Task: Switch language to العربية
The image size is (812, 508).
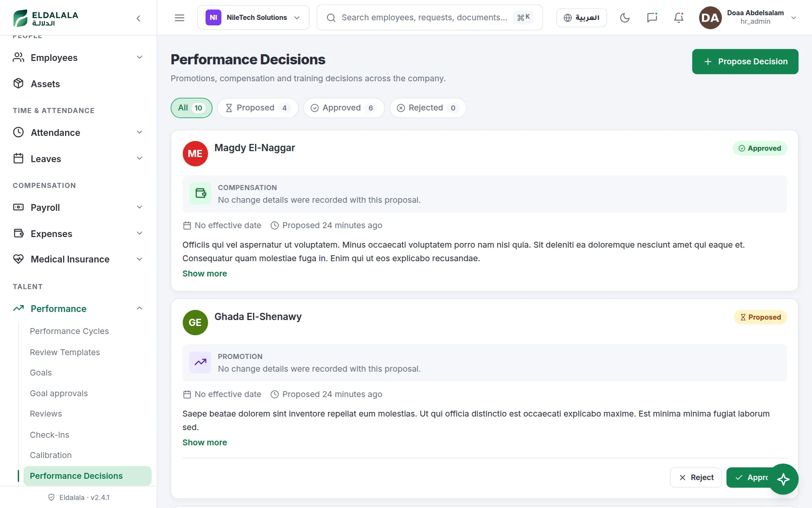Action: pyautogui.click(x=582, y=18)
